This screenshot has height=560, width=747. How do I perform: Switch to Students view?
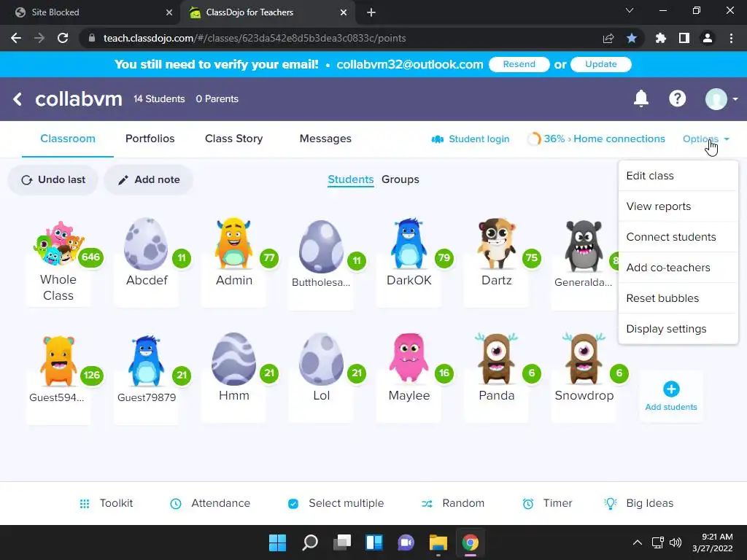tap(351, 179)
